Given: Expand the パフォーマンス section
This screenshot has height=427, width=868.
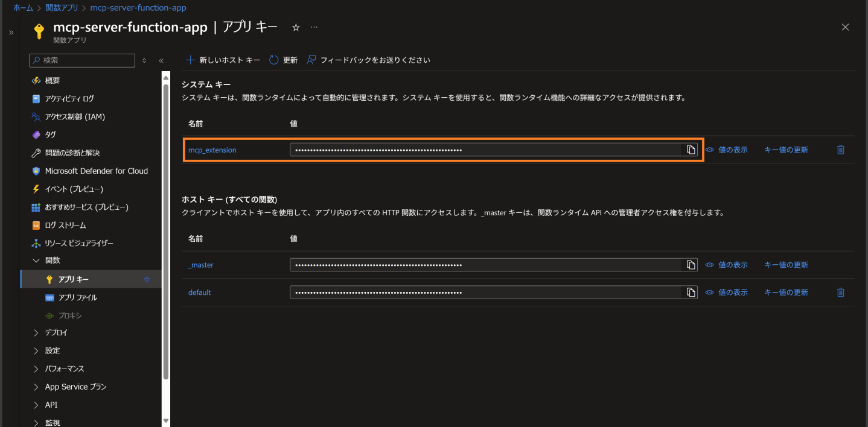Looking at the screenshot, I should point(36,368).
